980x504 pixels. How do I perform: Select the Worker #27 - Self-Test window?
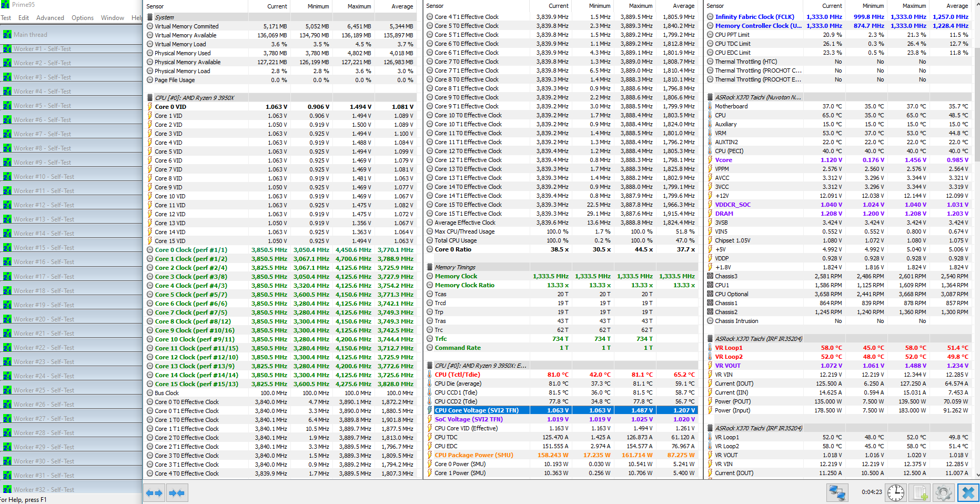[x=71, y=419]
